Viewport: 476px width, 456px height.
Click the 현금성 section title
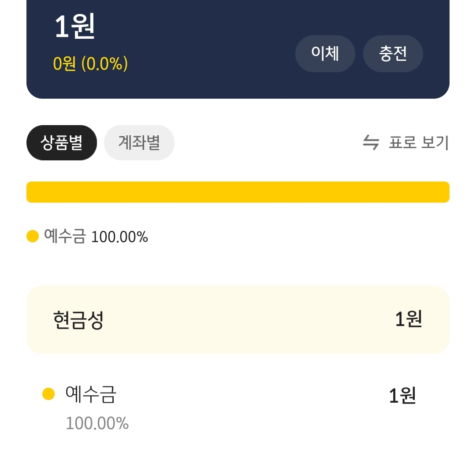pos(78,320)
